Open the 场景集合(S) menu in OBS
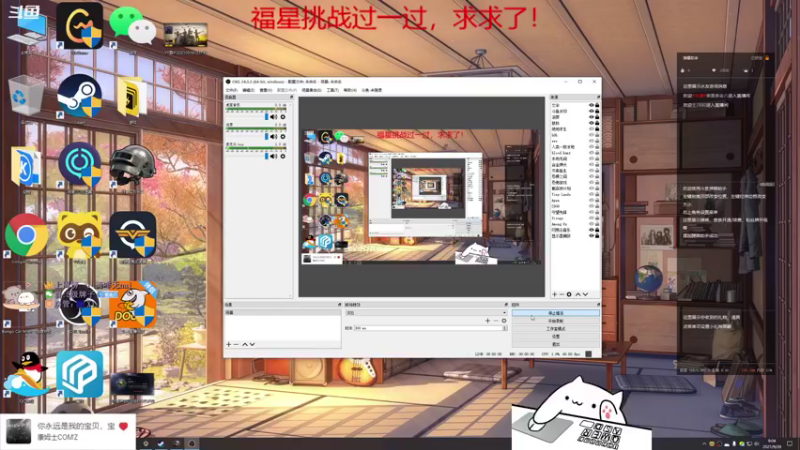 311,90
